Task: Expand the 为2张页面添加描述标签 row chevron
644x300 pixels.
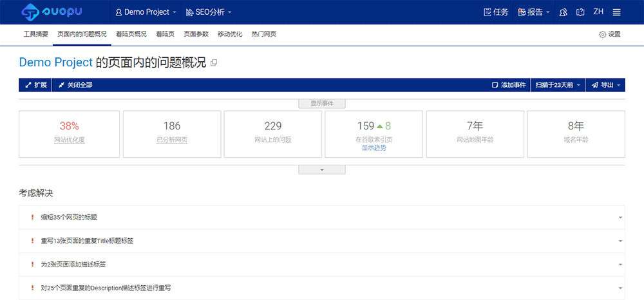Action: click(x=620, y=265)
